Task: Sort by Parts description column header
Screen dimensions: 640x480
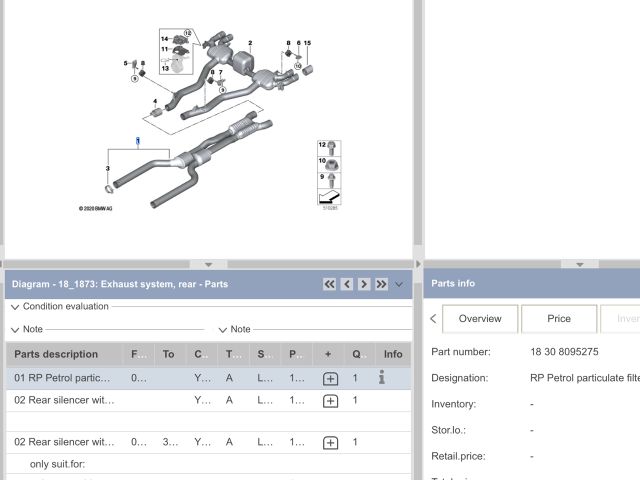Action: 56,354
